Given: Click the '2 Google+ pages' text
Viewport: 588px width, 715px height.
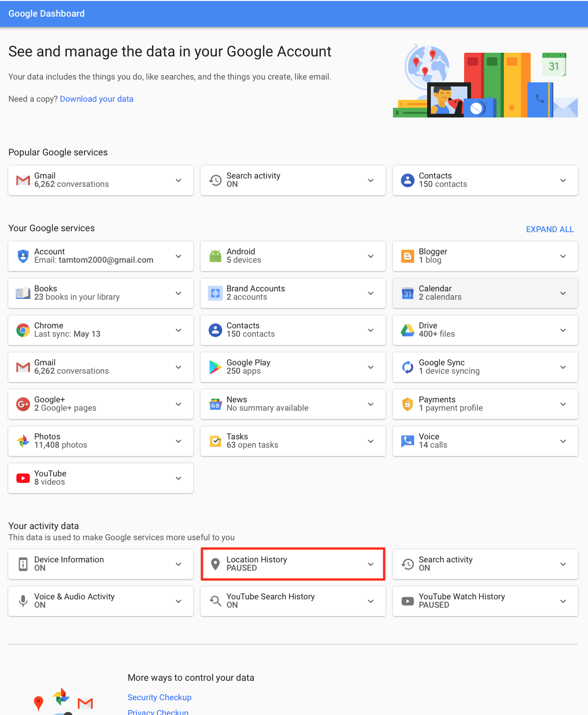Looking at the screenshot, I should pyautogui.click(x=65, y=408).
